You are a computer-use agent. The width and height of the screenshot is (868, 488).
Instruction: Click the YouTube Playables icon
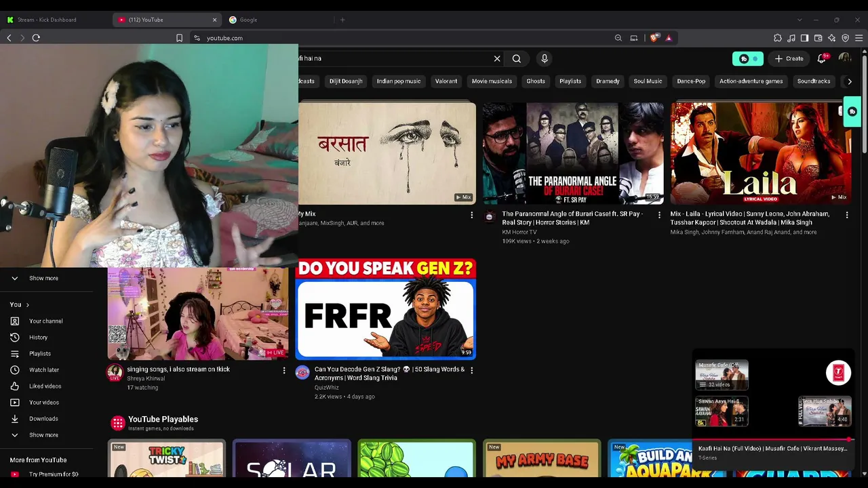click(x=118, y=424)
